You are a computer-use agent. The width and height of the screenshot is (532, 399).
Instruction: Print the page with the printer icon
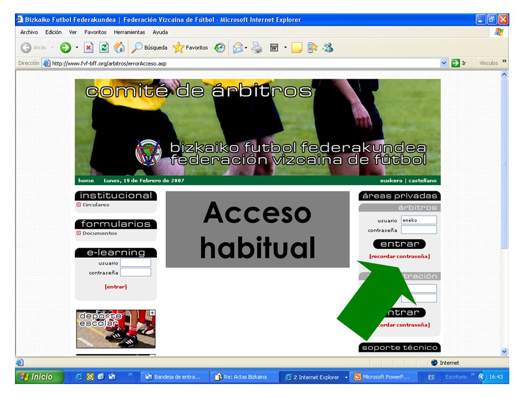[257, 48]
